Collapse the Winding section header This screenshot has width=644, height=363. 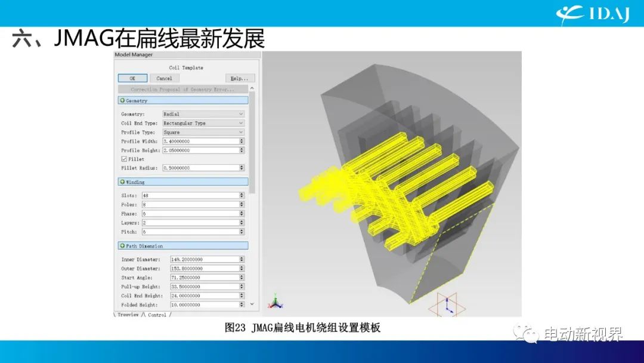183,181
